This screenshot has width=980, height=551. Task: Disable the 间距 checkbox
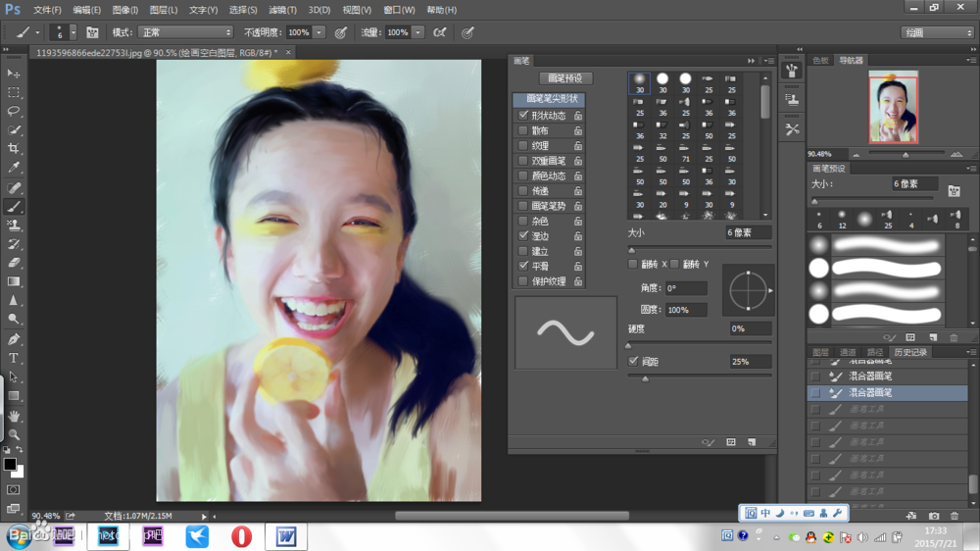(633, 362)
